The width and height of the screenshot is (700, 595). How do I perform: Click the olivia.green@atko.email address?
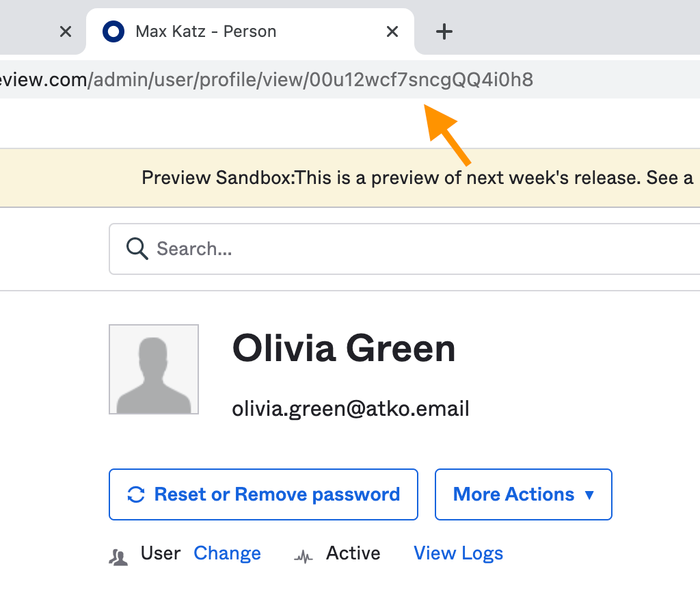(x=351, y=409)
